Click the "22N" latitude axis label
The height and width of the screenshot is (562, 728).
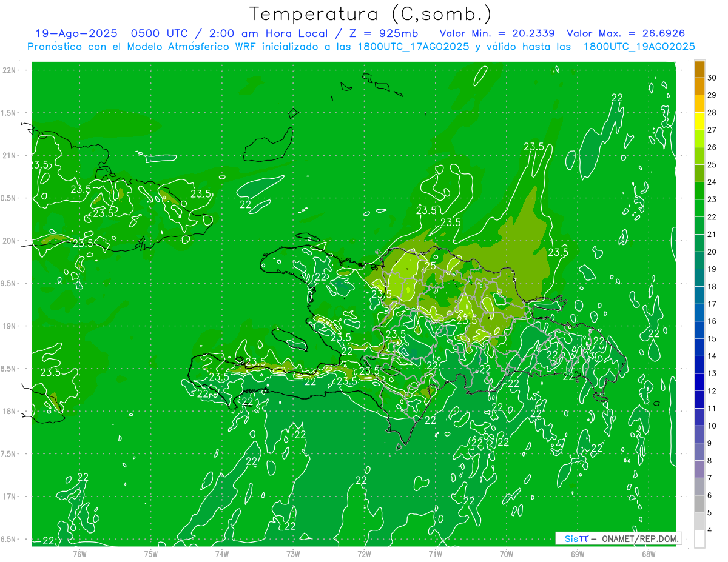click(x=10, y=70)
